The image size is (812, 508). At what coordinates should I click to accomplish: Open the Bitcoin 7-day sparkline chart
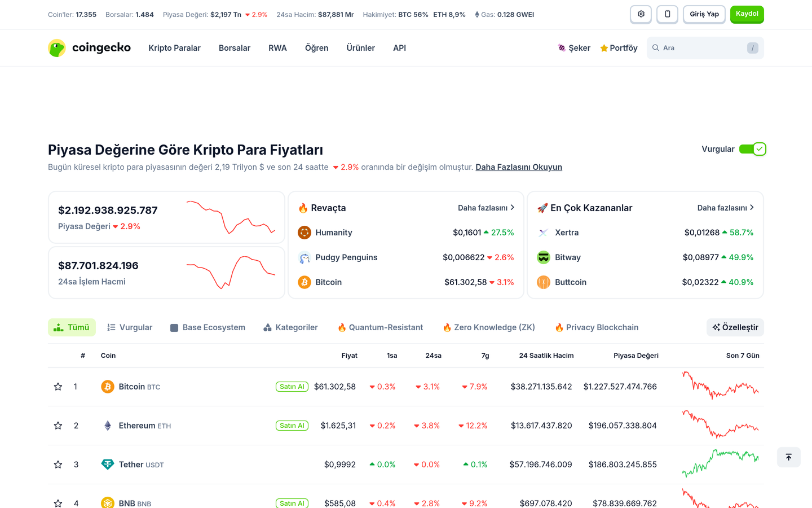point(721,386)
